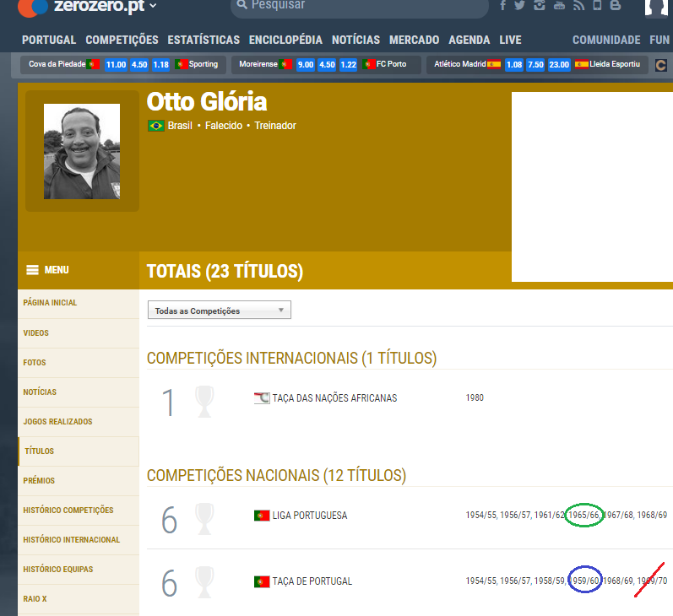
Task: Open RAIO X in sidebar
Action: click(79, 599)
